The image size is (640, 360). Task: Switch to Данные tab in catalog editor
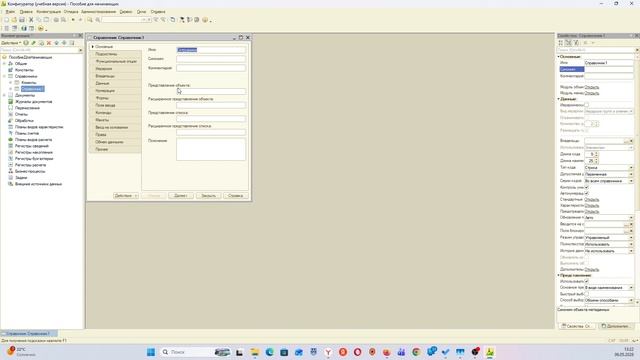pyautogui.click(x=115, y=83)
